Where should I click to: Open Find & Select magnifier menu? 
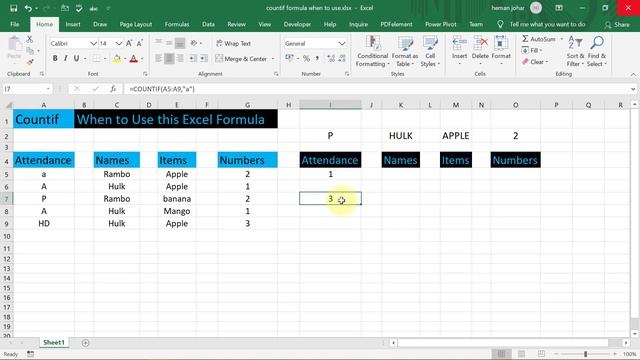coord(597,51)
